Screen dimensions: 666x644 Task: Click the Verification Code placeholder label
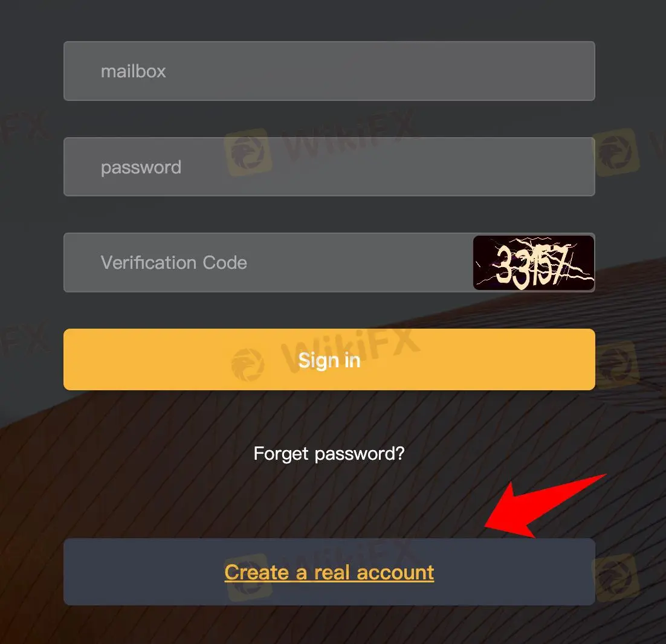click(173, 262)
